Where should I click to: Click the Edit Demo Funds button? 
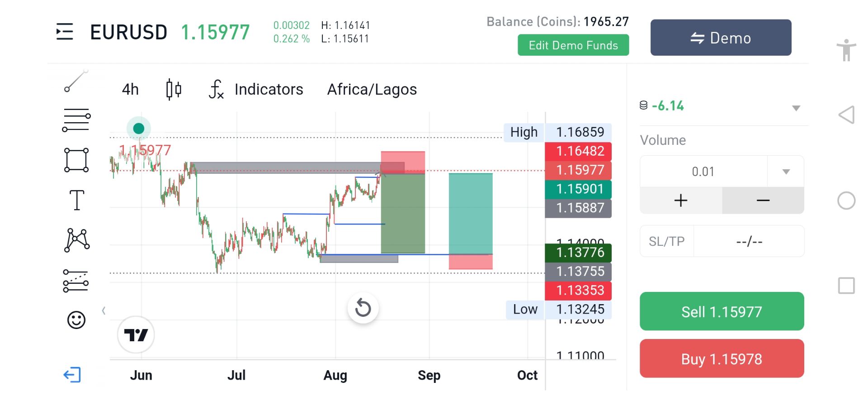pyautogui.click(x=573, y=45)
